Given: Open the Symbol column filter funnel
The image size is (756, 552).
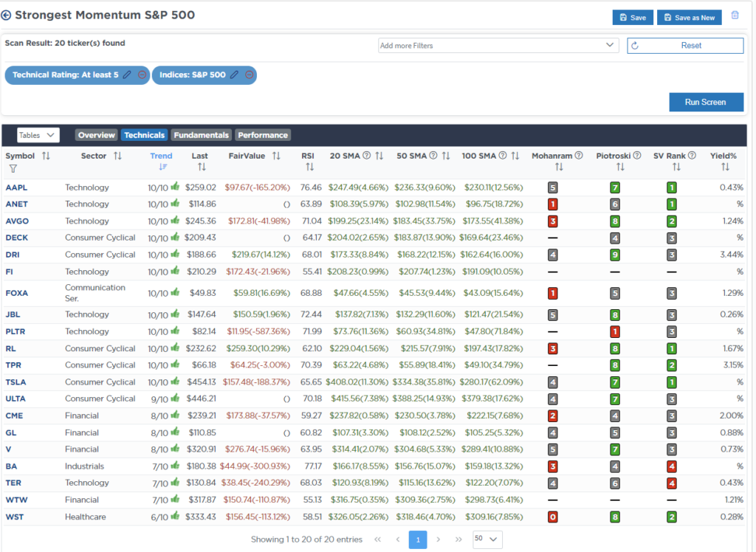Looking at the screenshot, I should (x=13, y=169).
